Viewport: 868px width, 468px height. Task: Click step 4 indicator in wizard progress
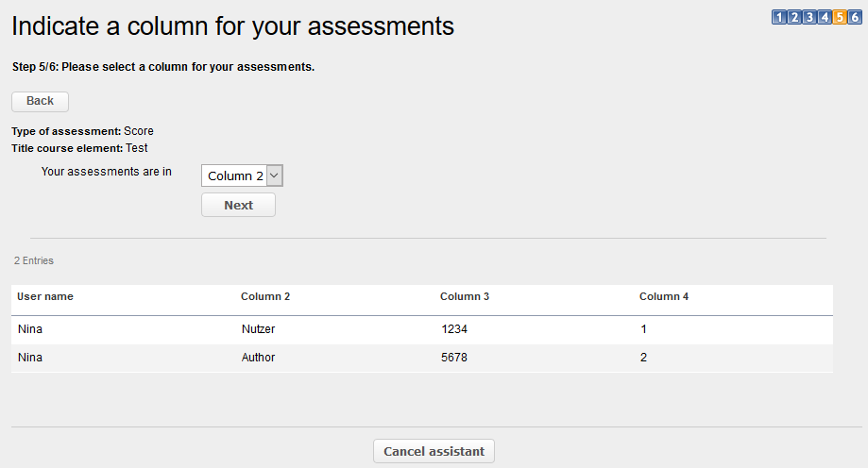pos(825,17)
